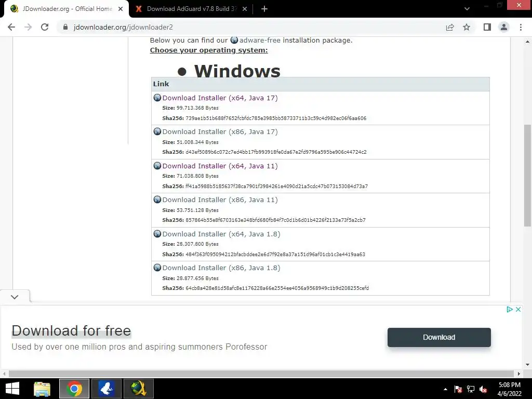Click globe icon beside adware-free
Screen dimensions: 532x399
[234, 40]
